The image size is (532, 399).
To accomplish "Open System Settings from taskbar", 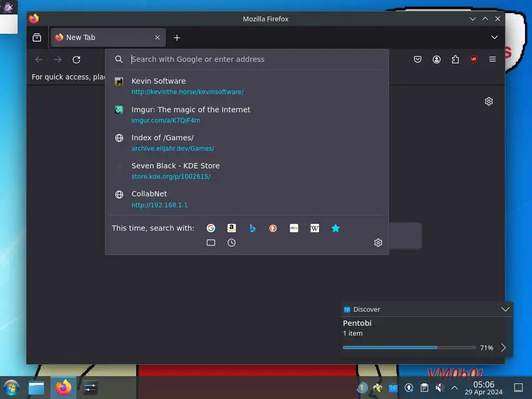I will click(90, 388).
